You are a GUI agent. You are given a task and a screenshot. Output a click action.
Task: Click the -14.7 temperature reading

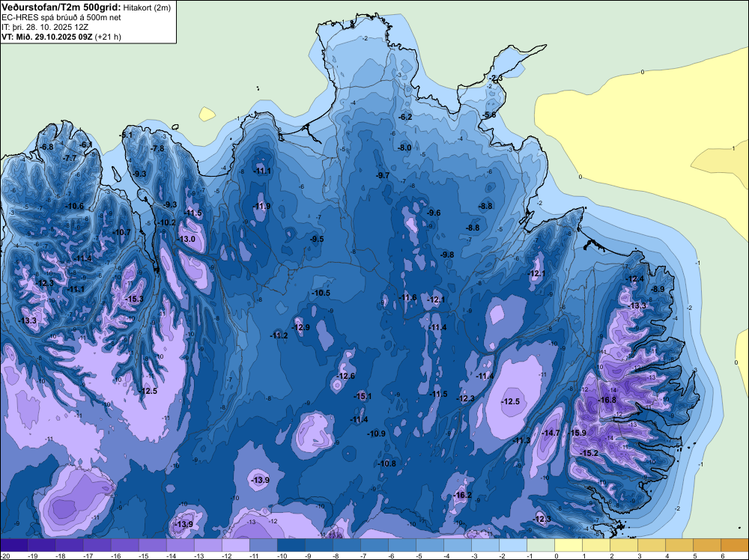tap(551, 433)
